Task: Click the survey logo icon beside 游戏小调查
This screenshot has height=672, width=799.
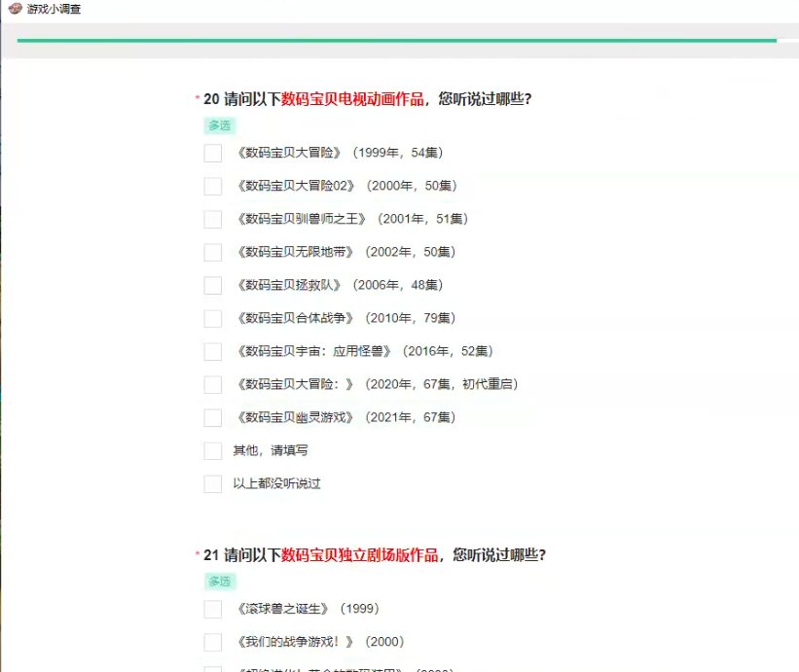Action: [16, 8]
